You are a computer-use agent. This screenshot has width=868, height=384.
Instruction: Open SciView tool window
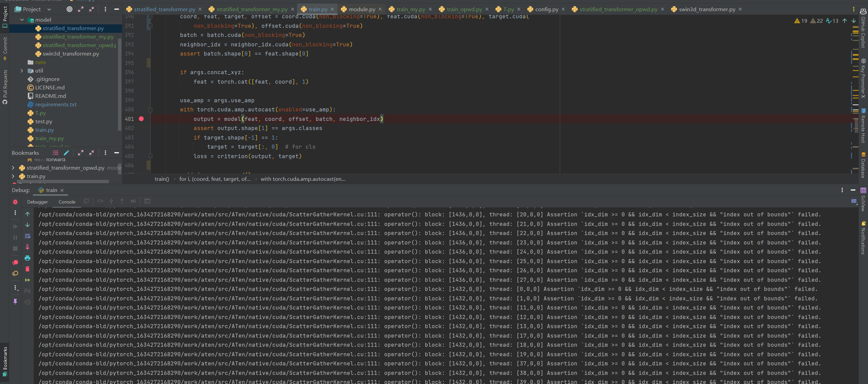863,200
